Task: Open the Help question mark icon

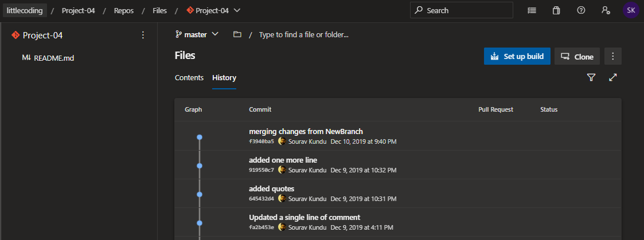Action: coord(581,10)
